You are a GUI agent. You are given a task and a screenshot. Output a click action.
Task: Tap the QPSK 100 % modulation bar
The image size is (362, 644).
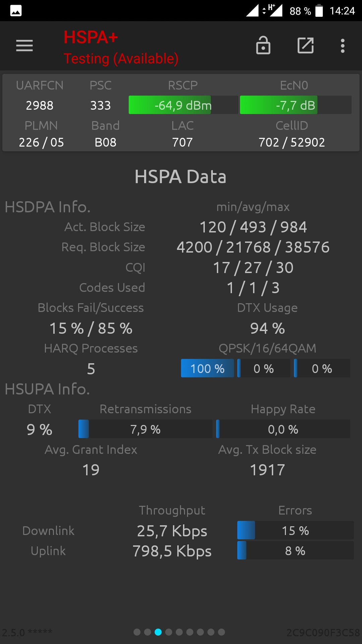tap(207, 368)
